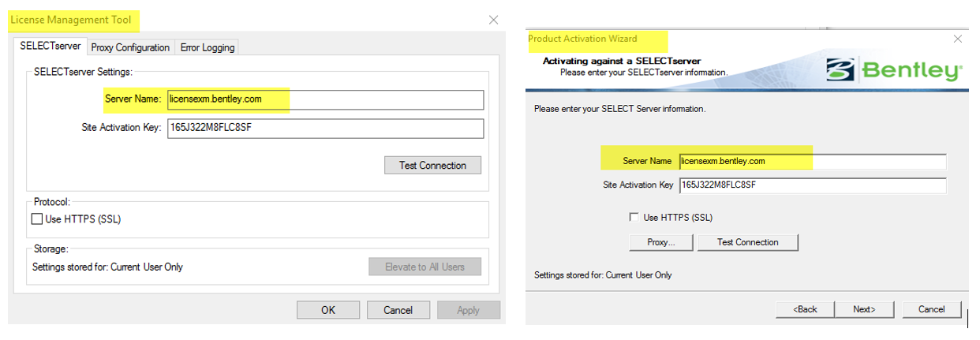Cancel the Product Activation Wizard
The width and height of the screenshot is (980, 340).
pos(932,309)
